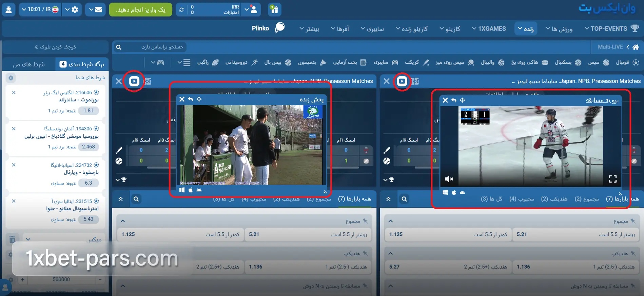Open the آفرها offers menu
The width and height of the screenshot is (644, 296).
(340, 29)
